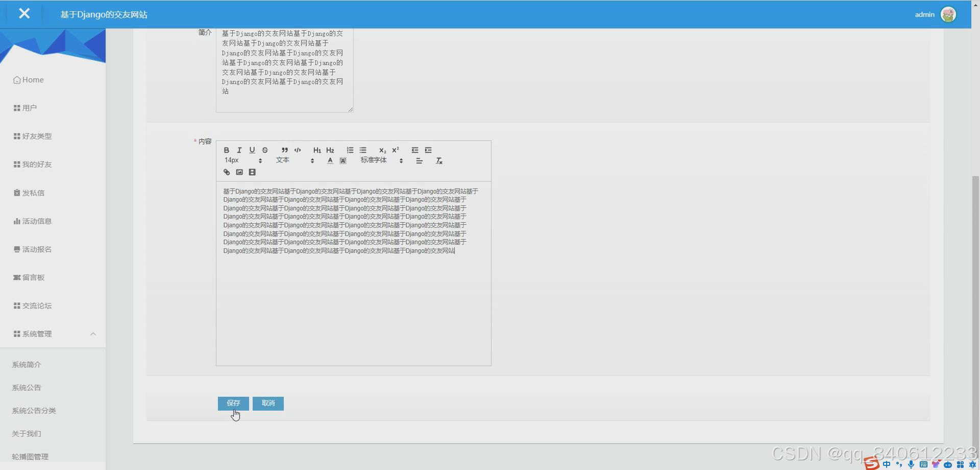Click the microphone icon in the system tray
Viewport: 980px width, 470px height.
[x=912, y=464]
